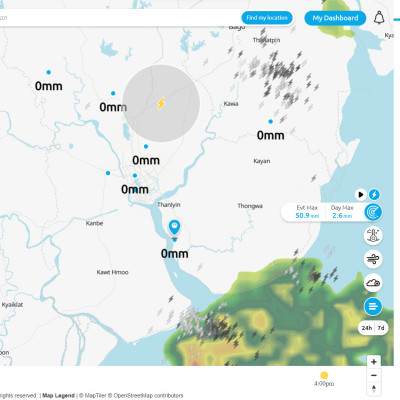
Task: Toggle the lightning overlay button
Action: (x=374, y=194)
